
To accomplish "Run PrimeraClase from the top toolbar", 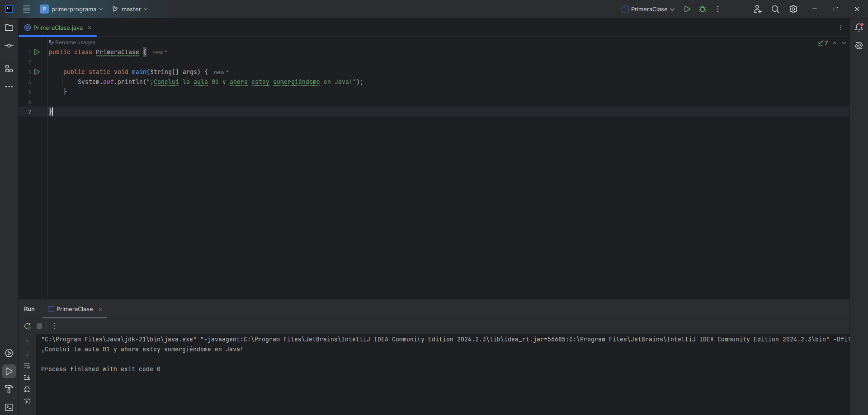I will pyautogui.click(x=687, y=9).
